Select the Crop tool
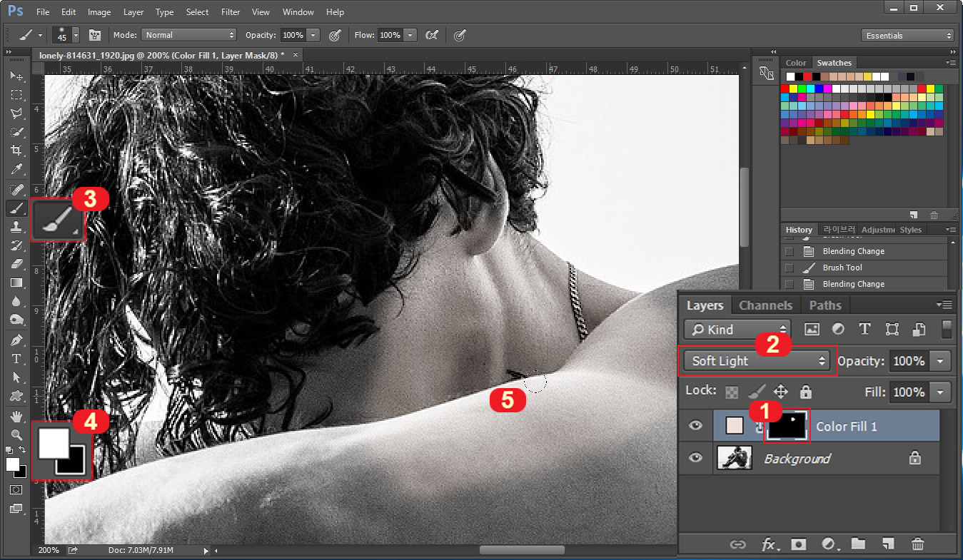 [x=16, y=151]
